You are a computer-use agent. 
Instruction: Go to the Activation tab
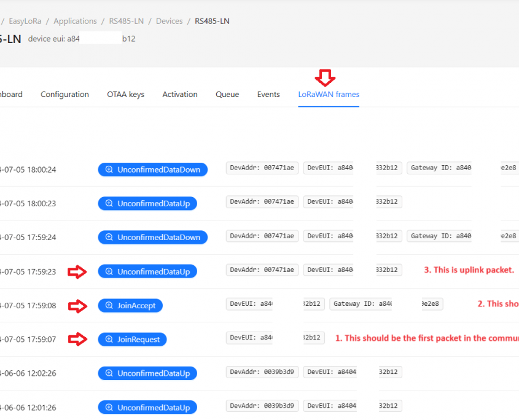[180, 95]
